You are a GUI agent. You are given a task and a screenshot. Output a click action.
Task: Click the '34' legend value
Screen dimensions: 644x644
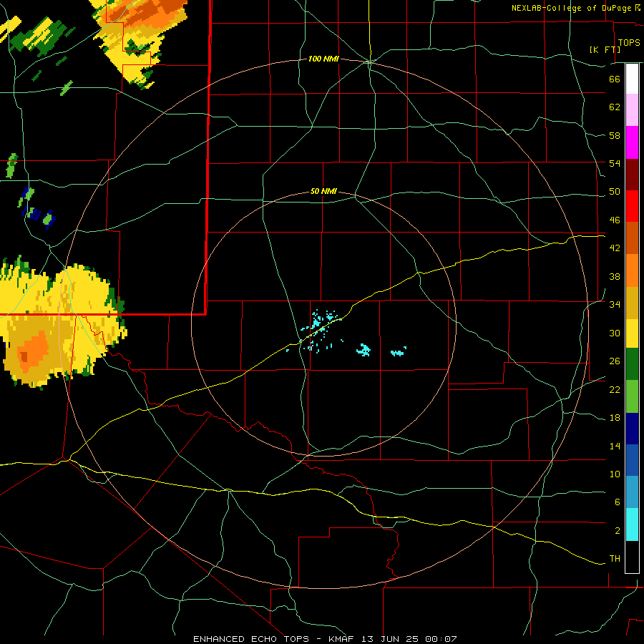[615, 305]
